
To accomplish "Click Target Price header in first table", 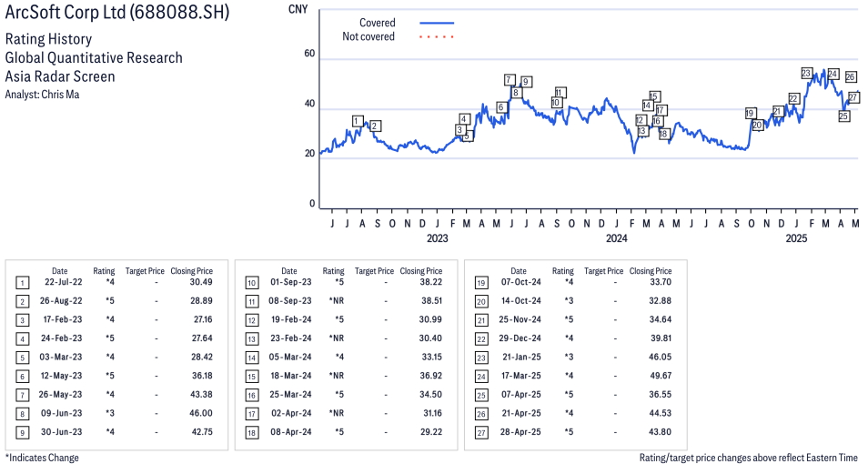I will pos(145,271).
